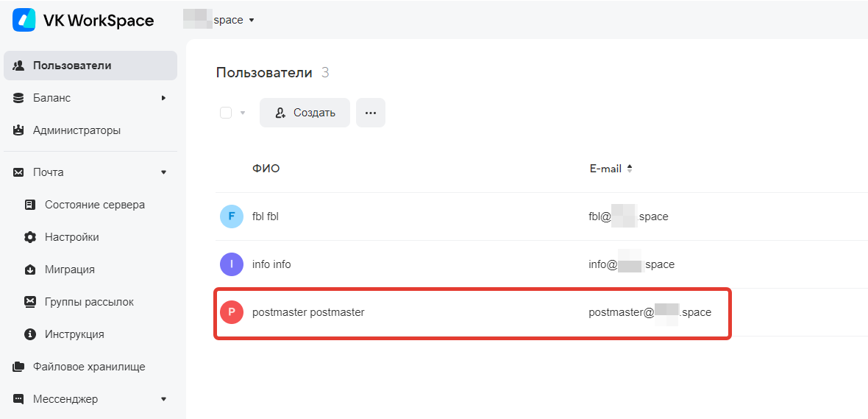Viewport: 868px width, 419px height.
Task: Click the VK WorkSpace logo icon
Action: 24,20
